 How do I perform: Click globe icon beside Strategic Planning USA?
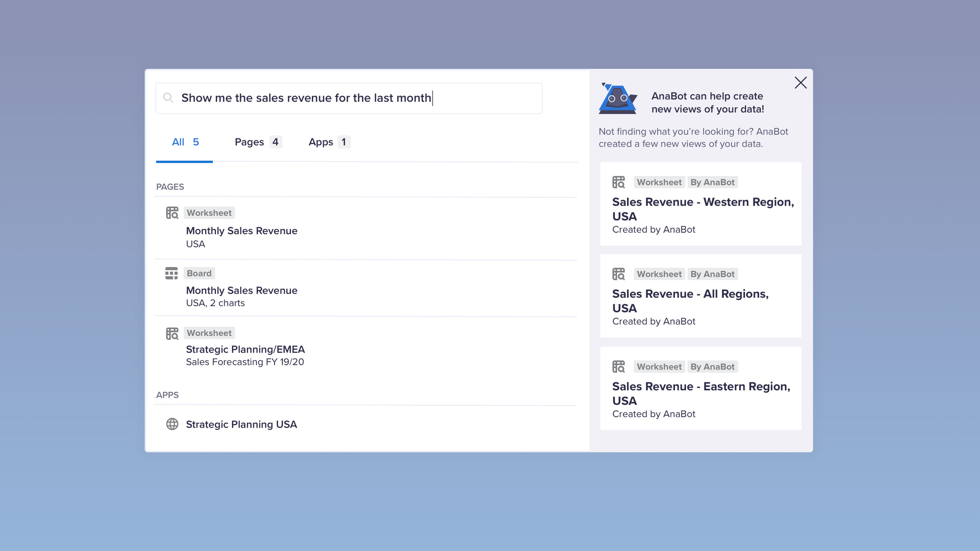pyautogui.click(x=172, y=424)
